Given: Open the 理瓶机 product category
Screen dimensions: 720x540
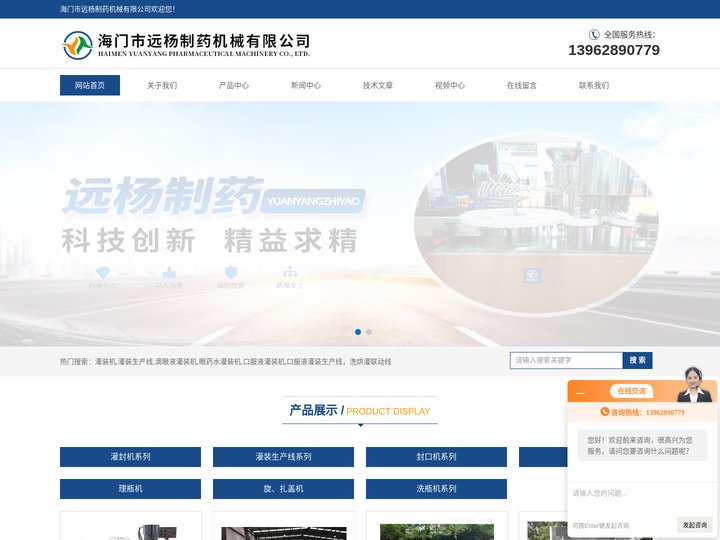Looking at the screenshot, I should (x=130, y=489).
